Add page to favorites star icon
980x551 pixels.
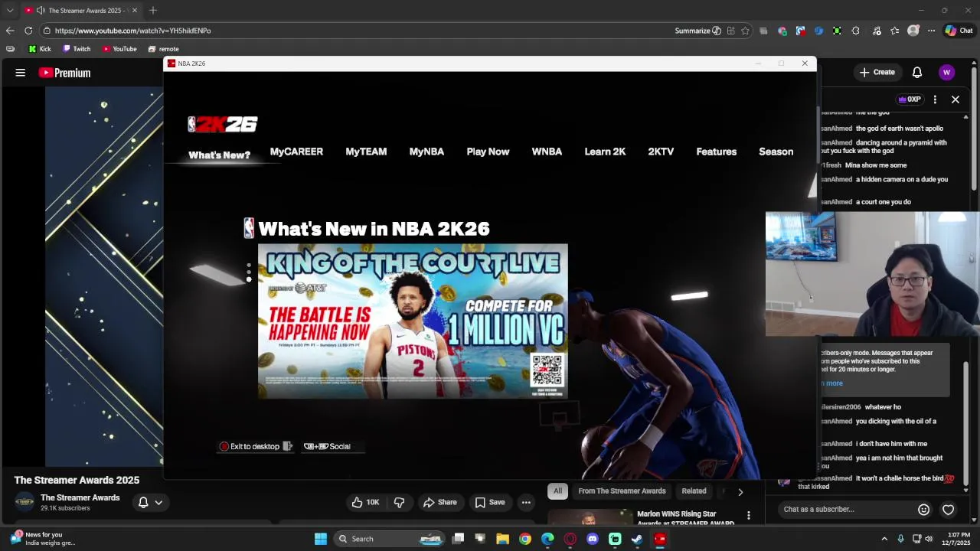pyautogui.click(x=745, y=31)
